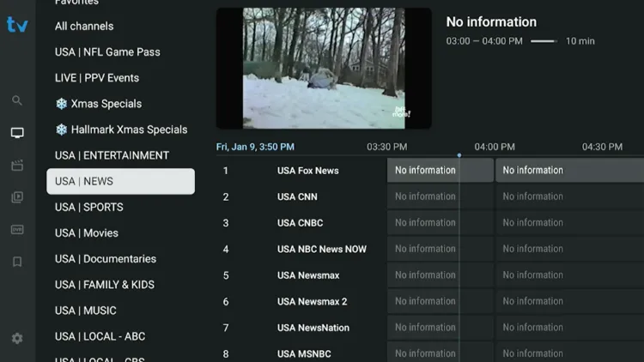
Task: Open CNN 04:00 PM program cell
Action: click(x=569, y=196)
